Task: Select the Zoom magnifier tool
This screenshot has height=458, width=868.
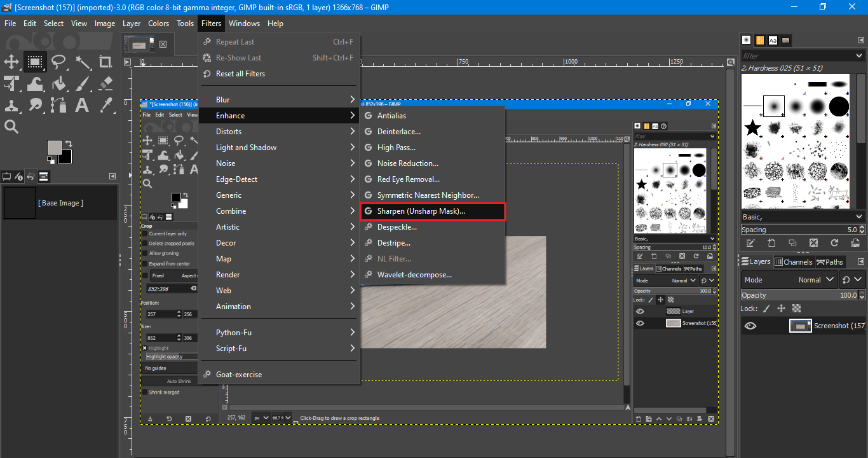Action: click(x=11, y=127)
